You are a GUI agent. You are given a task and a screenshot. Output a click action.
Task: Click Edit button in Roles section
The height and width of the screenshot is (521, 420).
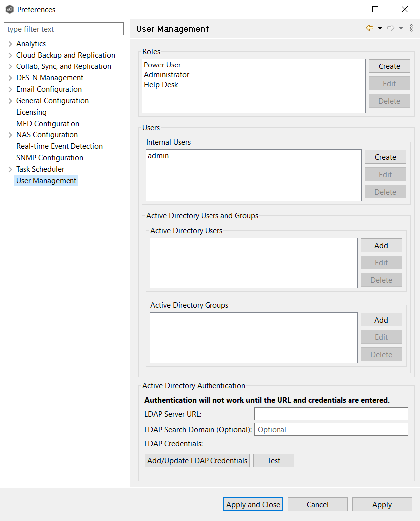click(x=389, y=83)
